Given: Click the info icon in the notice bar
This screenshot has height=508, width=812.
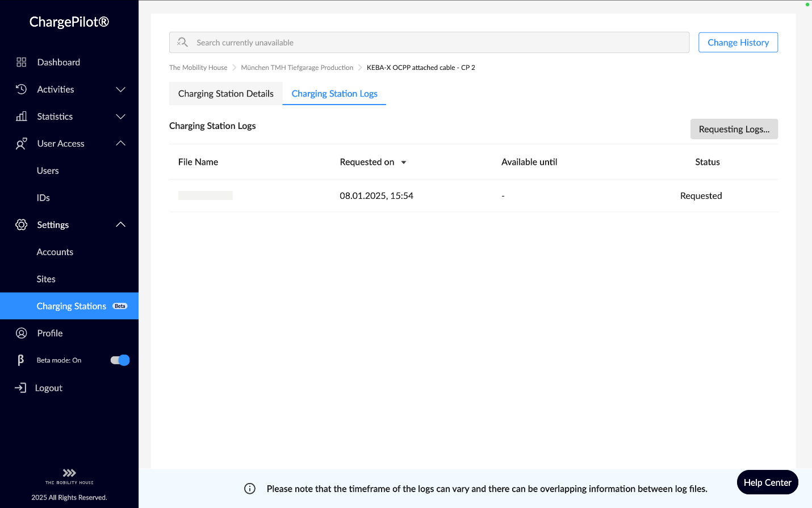Looking at the screenshot, I should [x=250, y=489].
